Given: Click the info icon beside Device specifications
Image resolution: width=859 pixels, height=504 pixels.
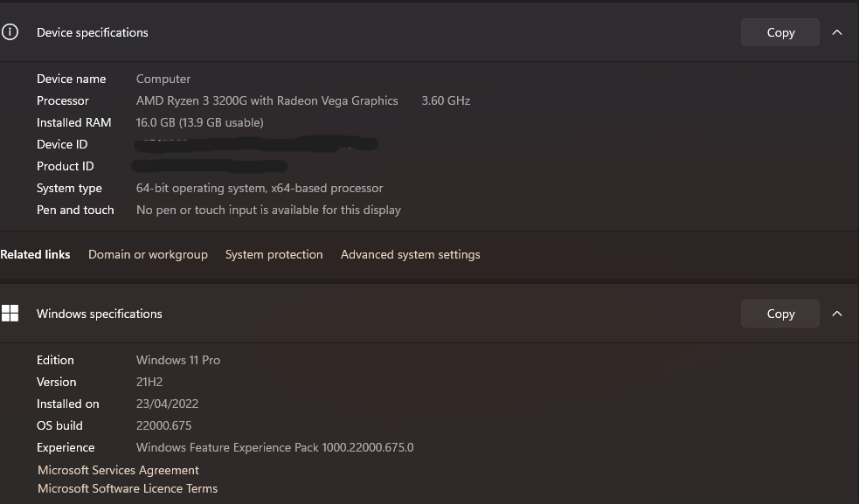Looking at the screenshot, I should coord(10,32).
